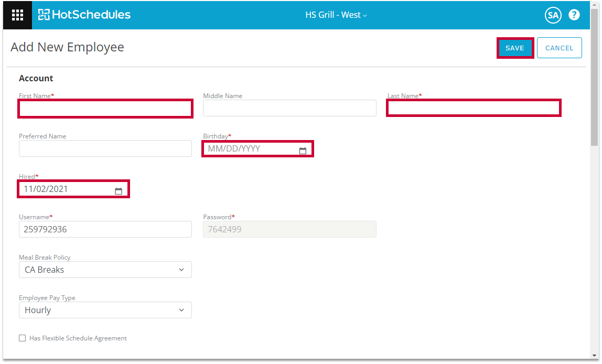Enable Has Flexible Schedule Agreement checkbox
This screenshot has height=364, width=602.
click(23, 338)
